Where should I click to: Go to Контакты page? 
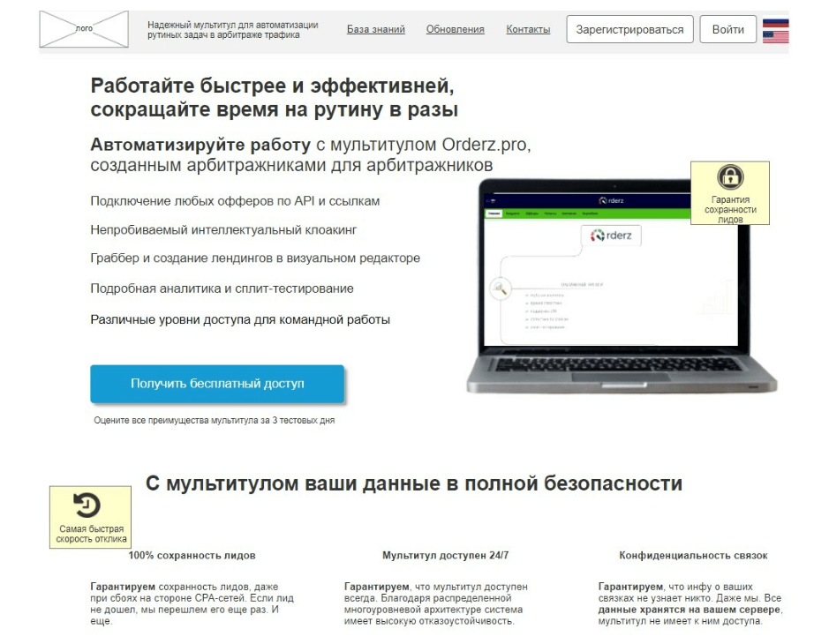point(528,30)
